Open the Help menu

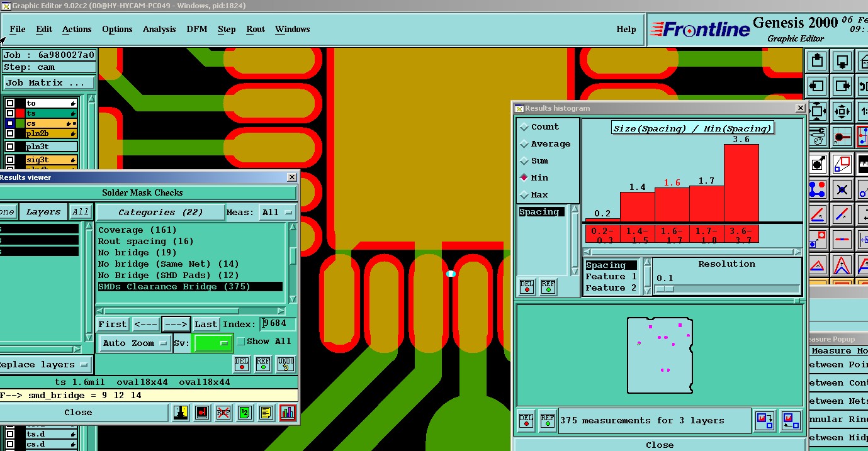(x=626, y=29)
